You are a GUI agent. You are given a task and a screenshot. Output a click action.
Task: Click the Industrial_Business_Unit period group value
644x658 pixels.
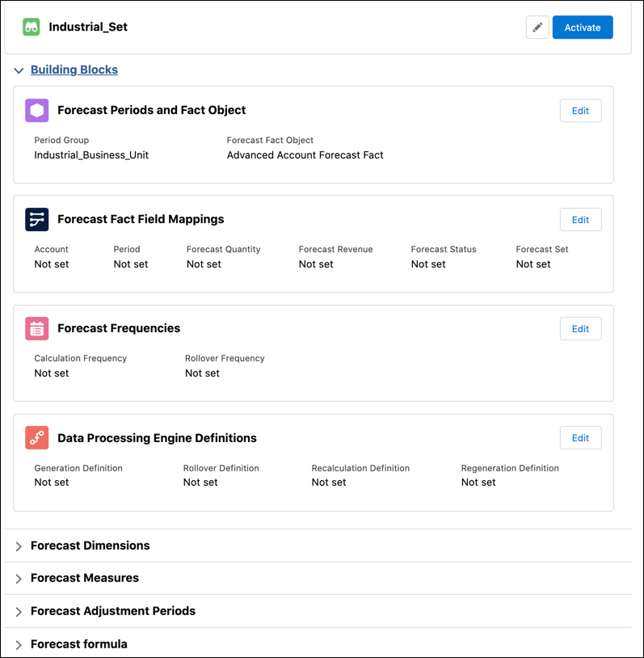coord(91,155)
